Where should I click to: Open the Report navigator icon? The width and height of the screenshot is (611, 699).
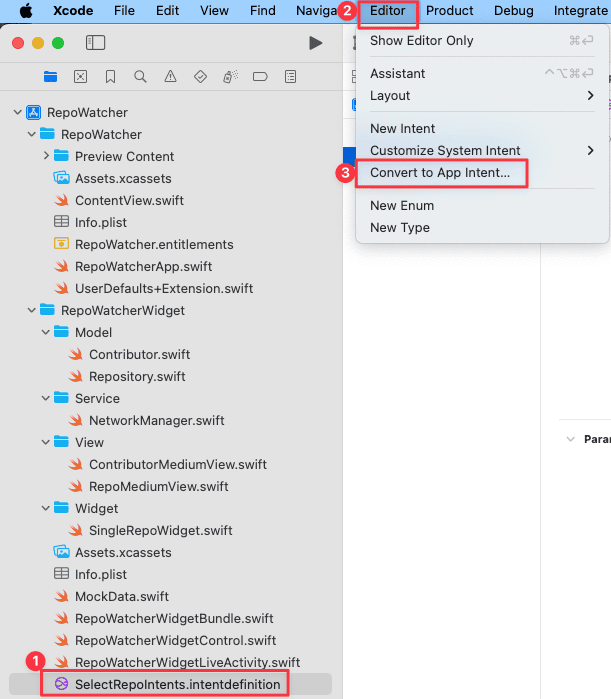290,77
